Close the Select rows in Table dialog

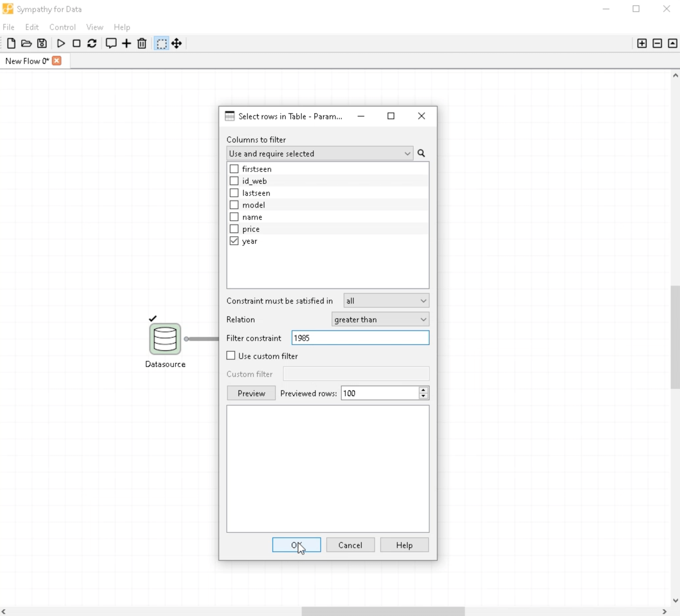click(x=421, y=116)
